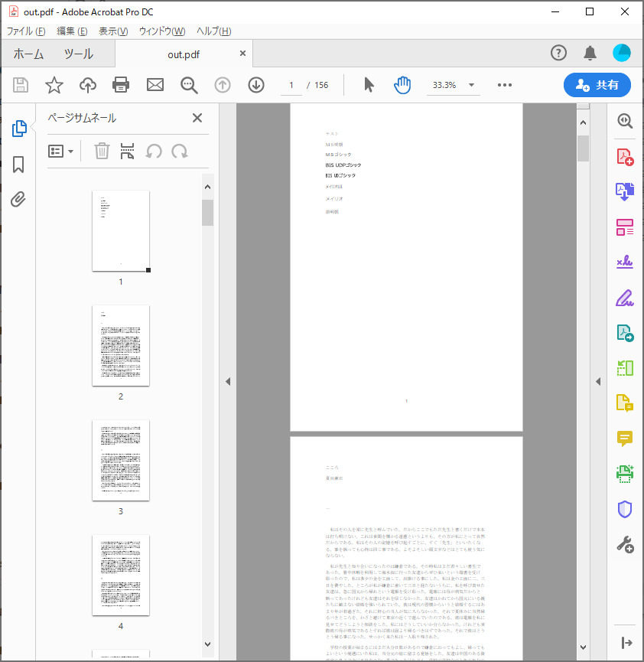Open right pane search tool icon
The image size is (644, 662).
point(625,121)
